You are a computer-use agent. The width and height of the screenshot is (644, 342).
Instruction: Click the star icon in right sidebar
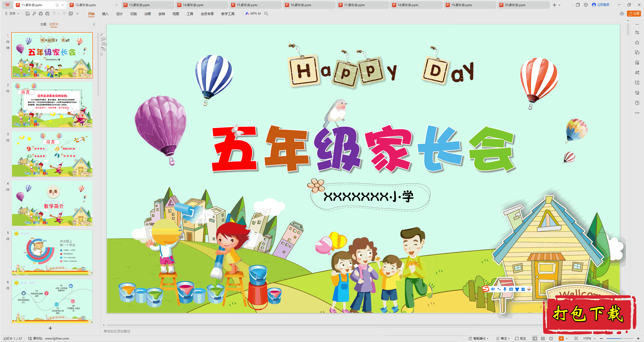637,42
